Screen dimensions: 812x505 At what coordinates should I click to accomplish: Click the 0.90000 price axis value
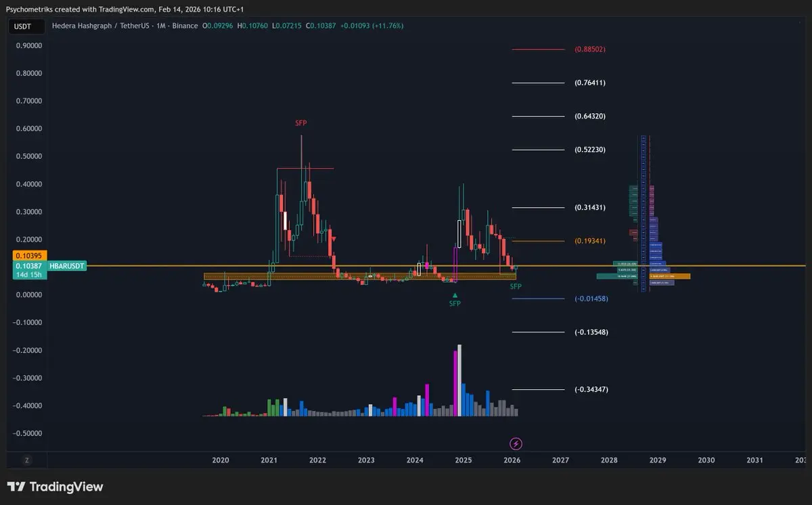point(29,45)
